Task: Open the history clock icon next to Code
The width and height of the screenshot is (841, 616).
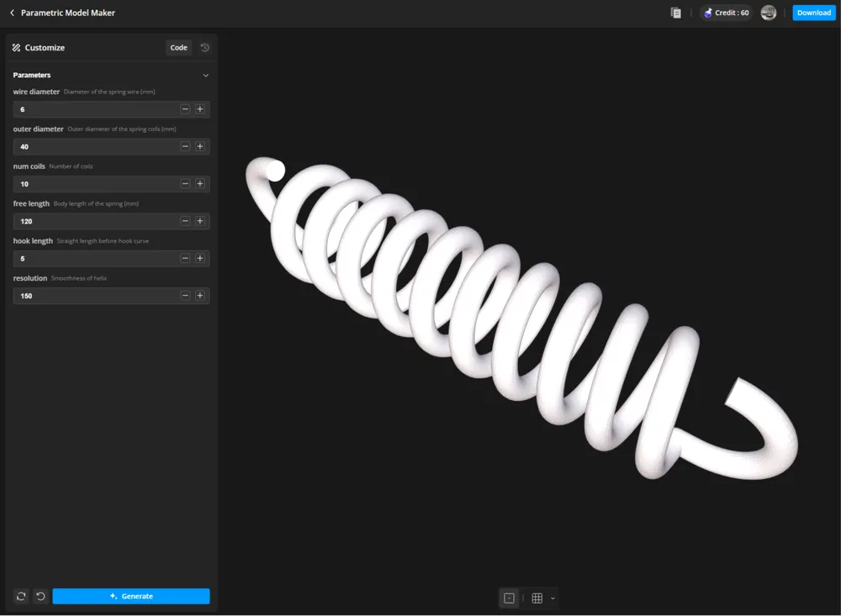Action: click(205, 48)
